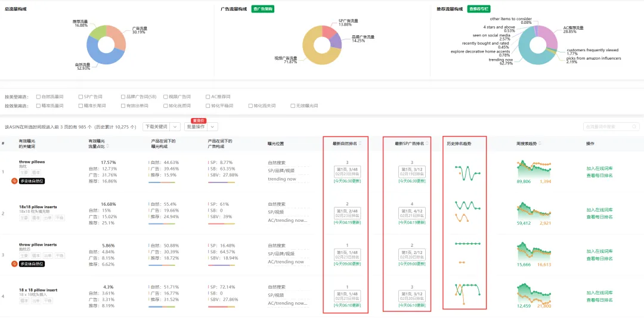Image resolution: width=644 pixels, height=322 pixels.
Task: Click natural rank box 第1页, 3/48 for throw pillows
Action: pos(347,172)
